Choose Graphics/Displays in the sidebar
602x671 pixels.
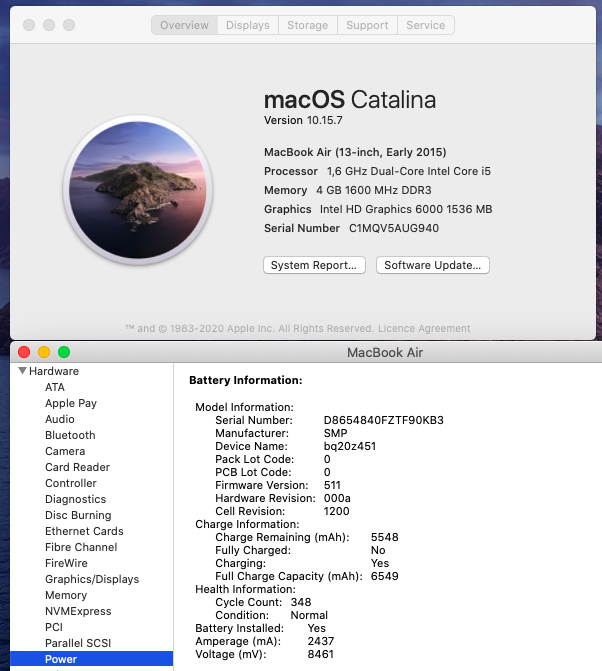click(x=92, y=579)
